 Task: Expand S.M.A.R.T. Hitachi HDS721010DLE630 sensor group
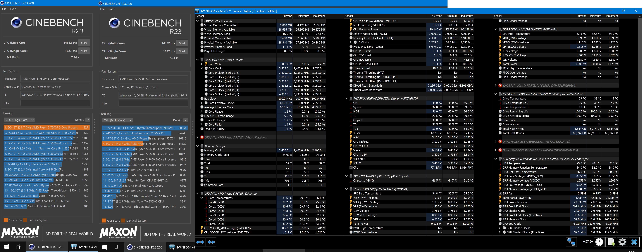click(496, 86)
